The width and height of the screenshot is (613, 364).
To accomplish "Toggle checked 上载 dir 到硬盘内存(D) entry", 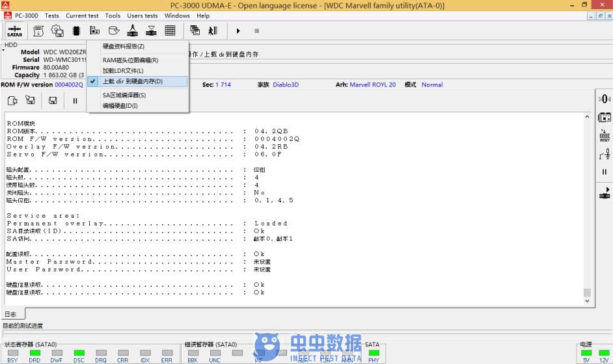I will [137, 81].
